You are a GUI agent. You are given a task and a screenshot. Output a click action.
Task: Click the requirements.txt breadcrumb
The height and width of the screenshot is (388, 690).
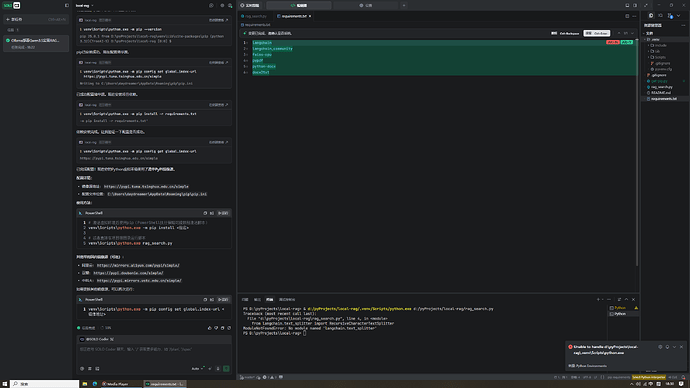pos(256,25)
